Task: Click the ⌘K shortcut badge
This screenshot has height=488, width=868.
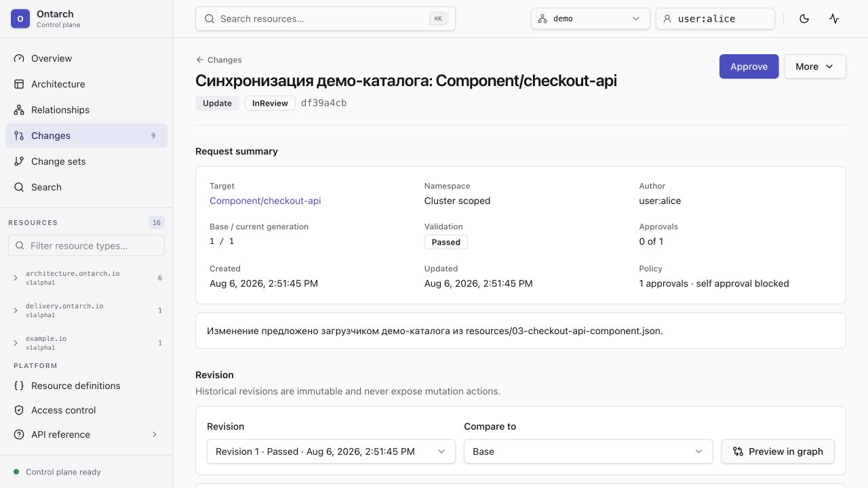Action: (x=438, y=19)
